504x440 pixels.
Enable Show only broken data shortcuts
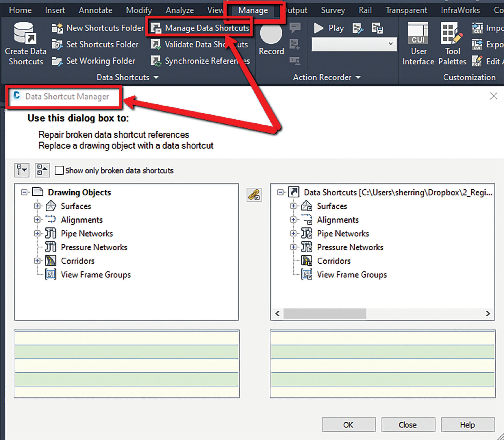tap(59, 170)
